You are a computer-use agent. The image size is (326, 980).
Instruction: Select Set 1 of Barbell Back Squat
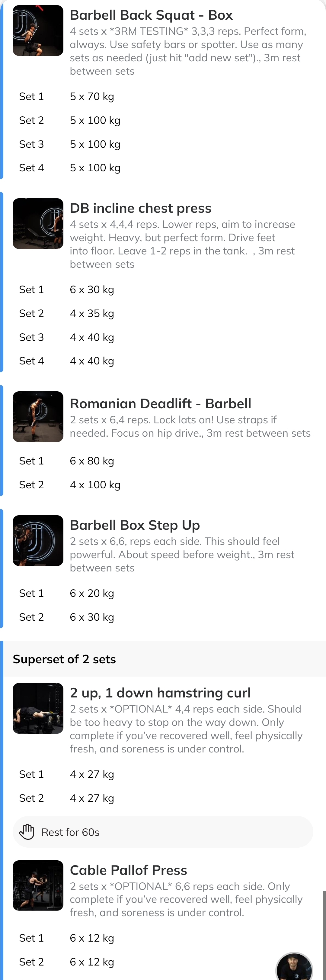31,96
